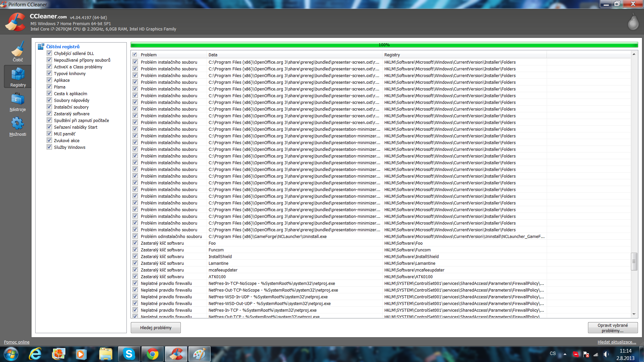This screenshot has width=644, height=362.
Task: Show hidden tray icons arrow
Action: click(x=565, y=354)
